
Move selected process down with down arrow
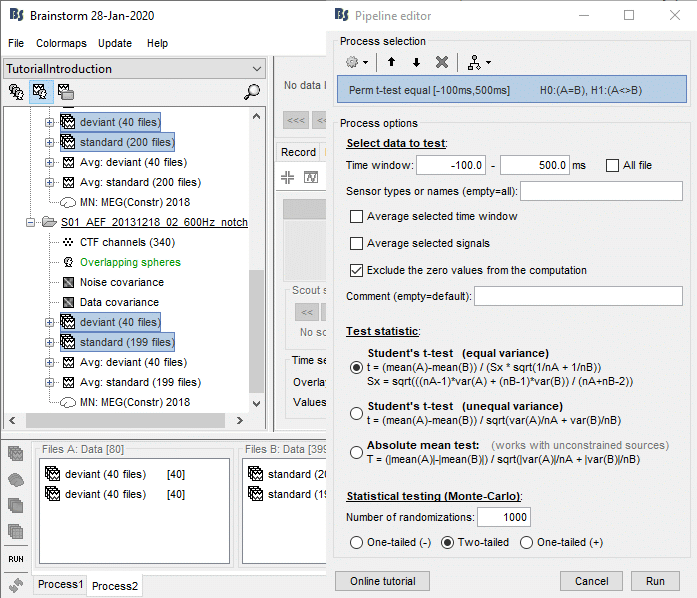point(416,62)
